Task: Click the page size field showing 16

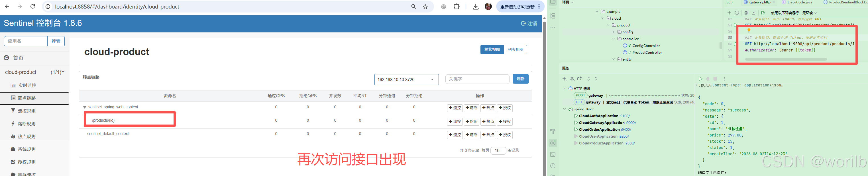Action: (x=498, y=150)
